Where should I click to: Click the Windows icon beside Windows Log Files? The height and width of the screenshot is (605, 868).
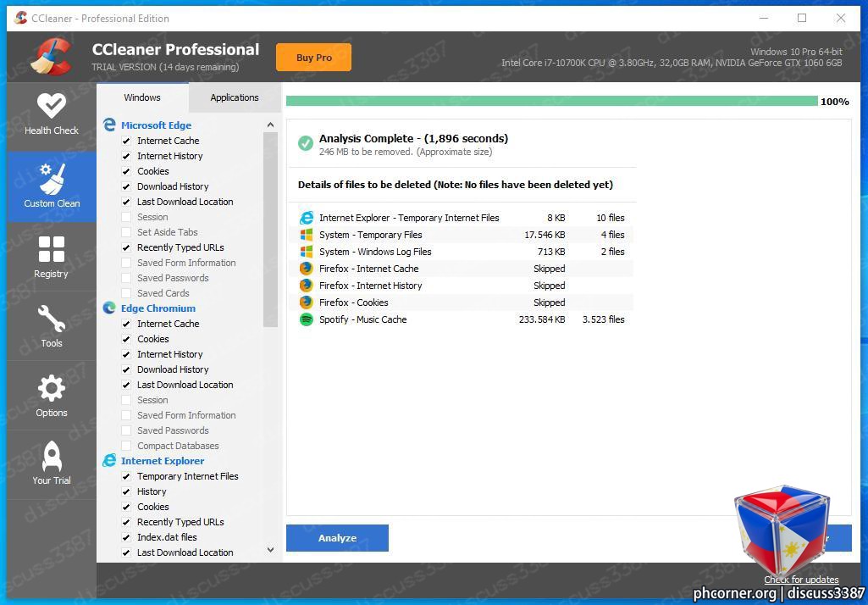(x=306, y=252)
